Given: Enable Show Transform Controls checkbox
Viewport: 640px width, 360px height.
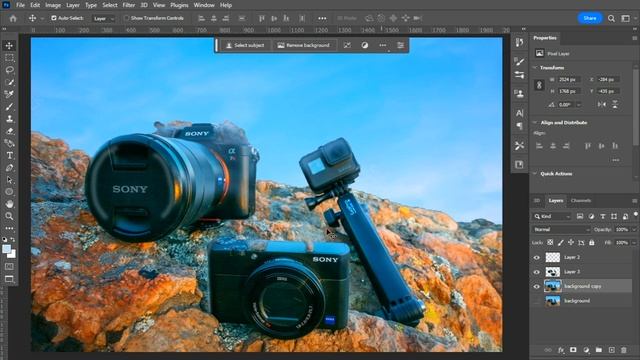Looking at the screenshot, I should tap(127, 18).
